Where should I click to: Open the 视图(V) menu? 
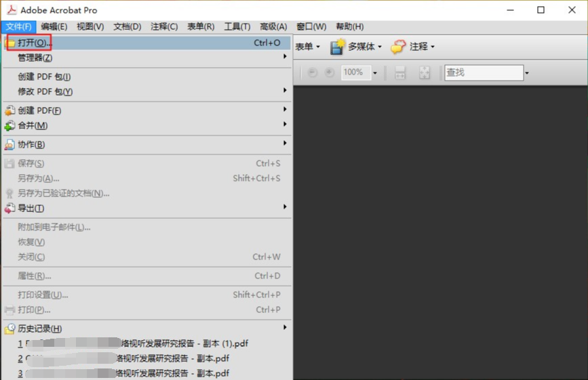(x=90, y=26)
